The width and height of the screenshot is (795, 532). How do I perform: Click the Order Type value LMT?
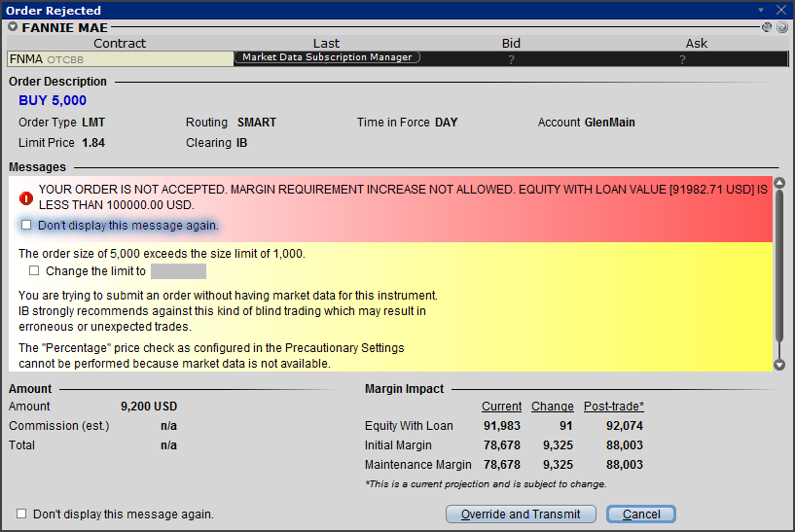[93, 123]
